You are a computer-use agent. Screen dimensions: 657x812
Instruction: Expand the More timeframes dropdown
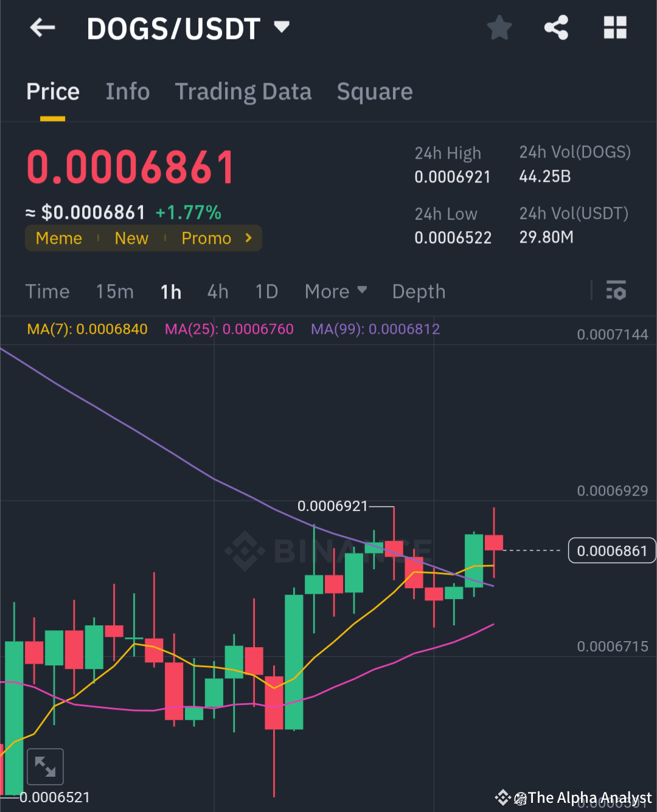click(x=335, y=291)
